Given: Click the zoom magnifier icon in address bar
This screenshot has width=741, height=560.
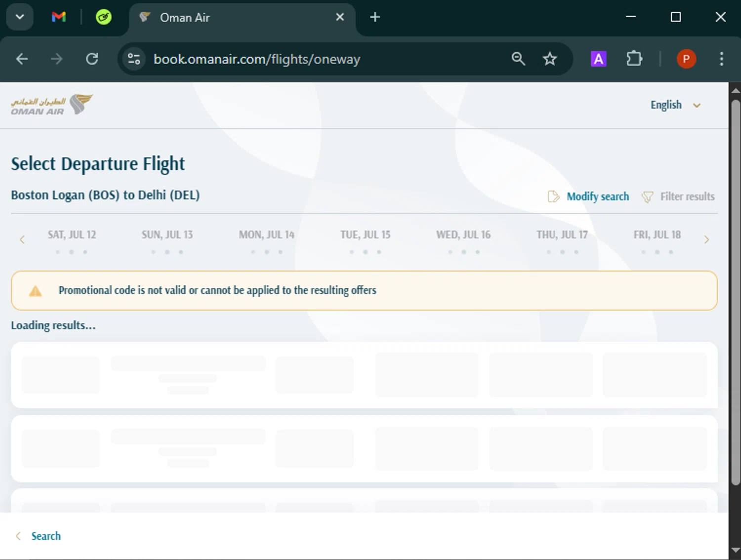Looking at the screenshot, I should point(518,59).
